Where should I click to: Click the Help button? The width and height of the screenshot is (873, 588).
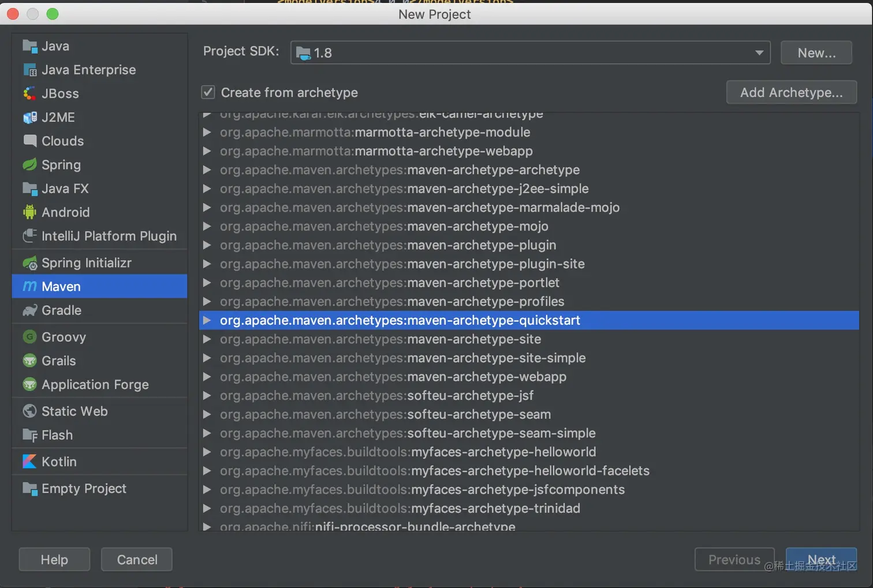point(54,560)
